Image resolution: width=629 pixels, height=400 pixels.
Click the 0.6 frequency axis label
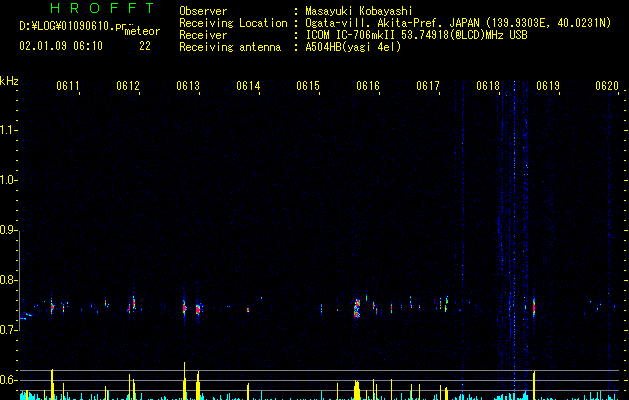[x=8, y=380]
